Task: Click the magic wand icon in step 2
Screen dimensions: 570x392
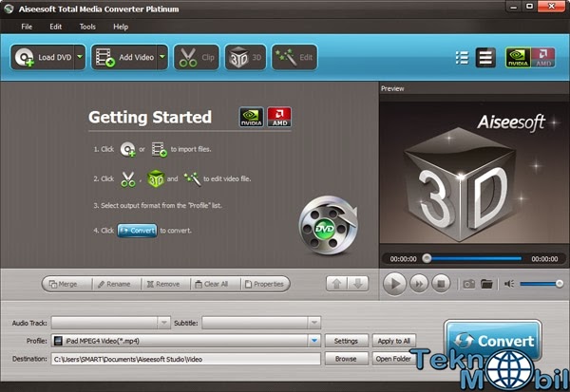Action: click(192, 179)
